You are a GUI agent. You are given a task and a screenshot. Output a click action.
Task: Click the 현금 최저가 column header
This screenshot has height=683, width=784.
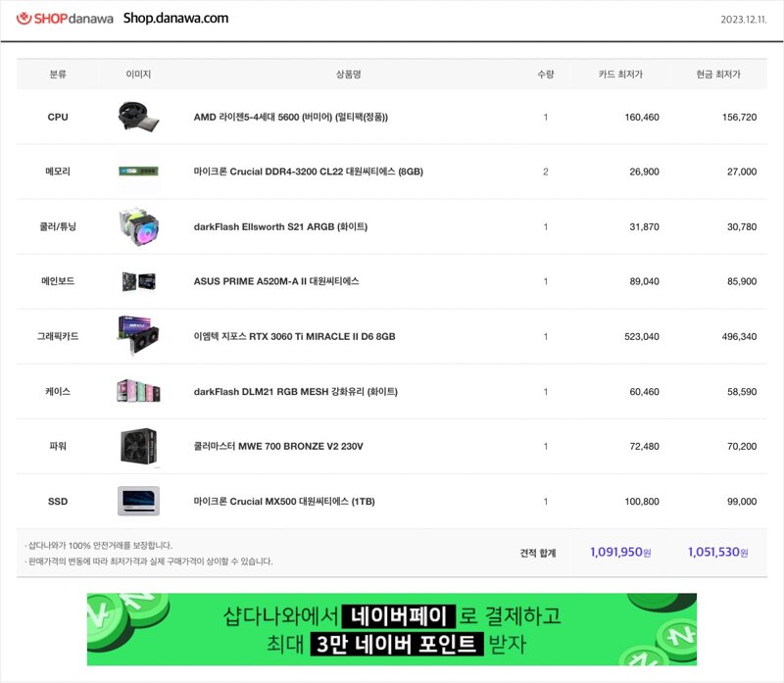[718, 74]
